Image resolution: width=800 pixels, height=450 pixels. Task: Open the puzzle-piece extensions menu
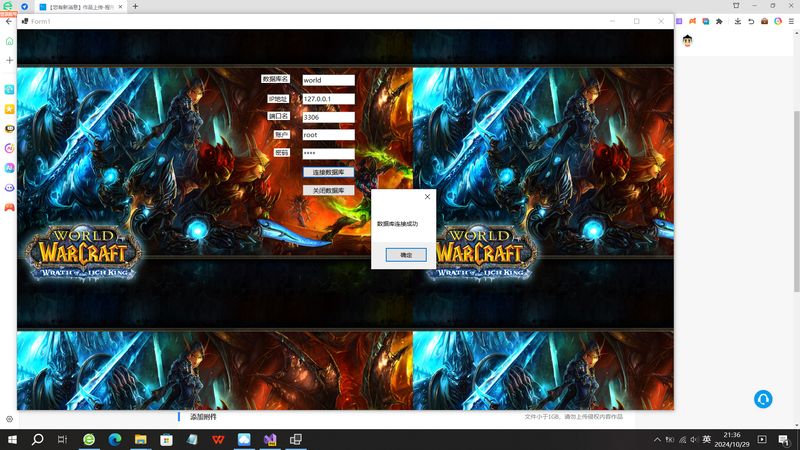click(x=719, y=21)
